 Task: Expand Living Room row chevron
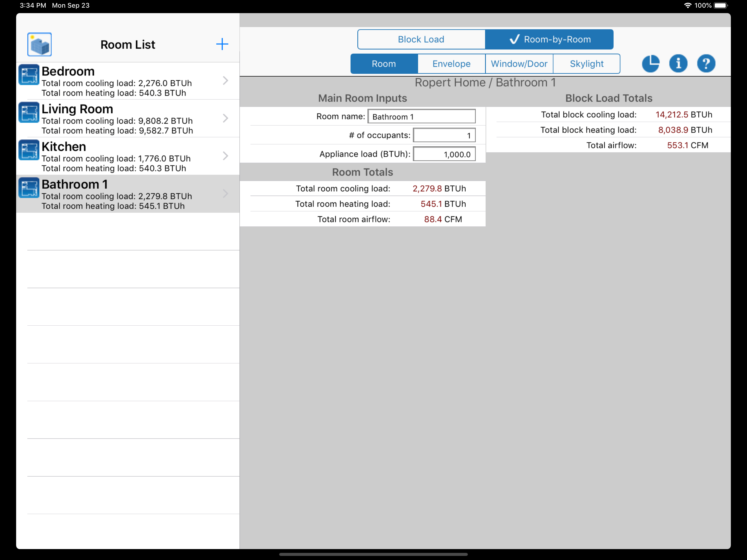point(226,118)
